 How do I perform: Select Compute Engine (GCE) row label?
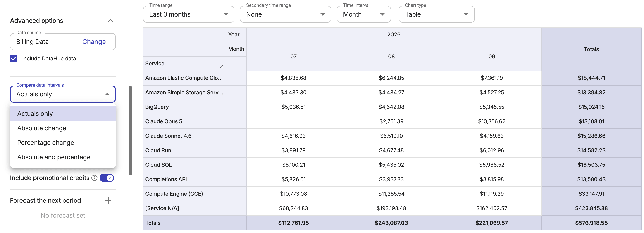coord(195,194)
